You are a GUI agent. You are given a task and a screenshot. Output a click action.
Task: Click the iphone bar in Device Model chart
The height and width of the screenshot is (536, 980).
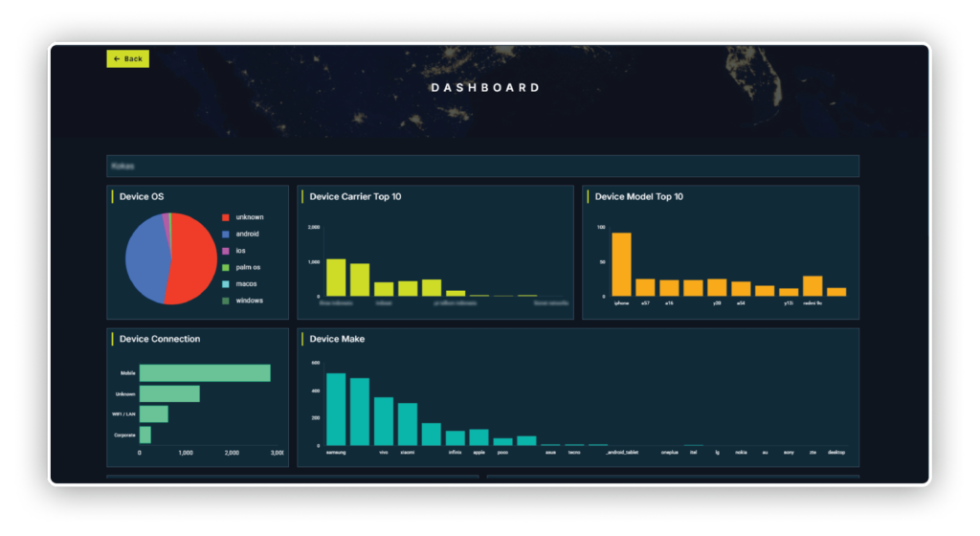[621, 264]
